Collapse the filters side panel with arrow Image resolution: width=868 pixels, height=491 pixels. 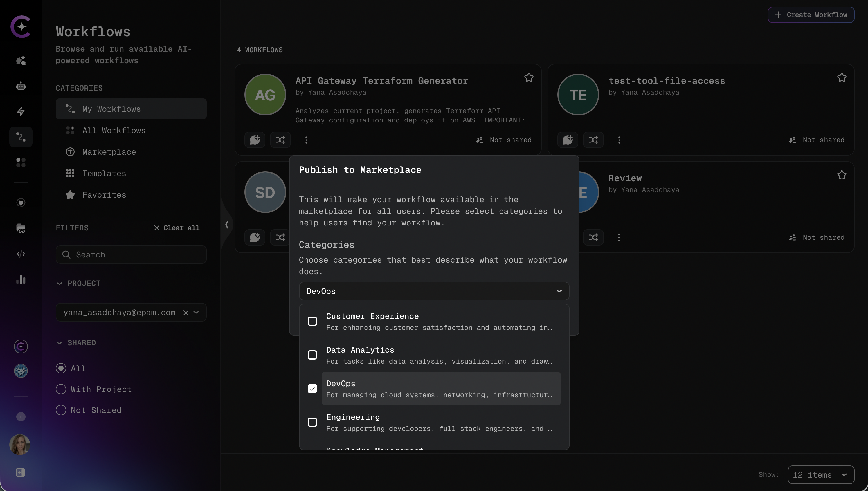[227, 225]
